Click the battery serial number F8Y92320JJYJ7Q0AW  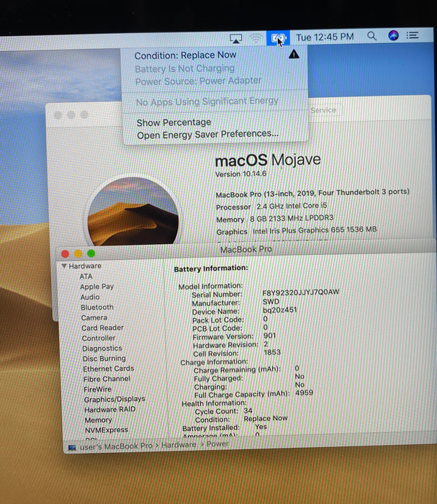click(x=301, y=292)
